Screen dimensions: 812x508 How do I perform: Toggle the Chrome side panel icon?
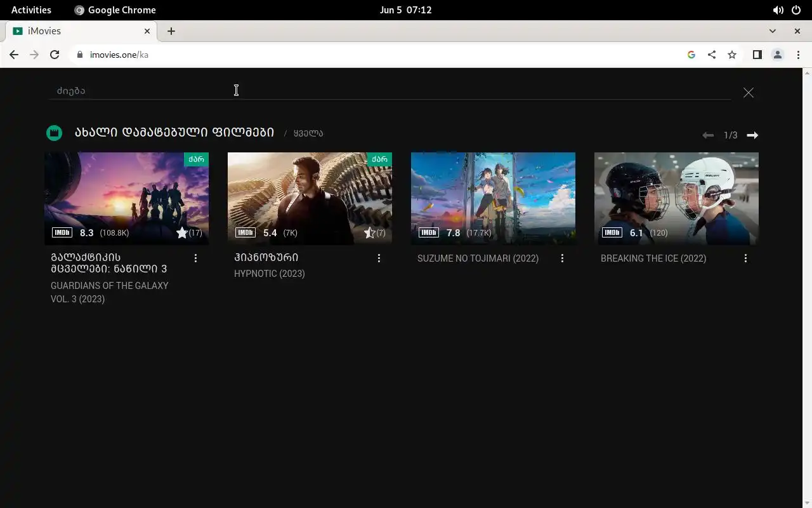coord(757,55)
